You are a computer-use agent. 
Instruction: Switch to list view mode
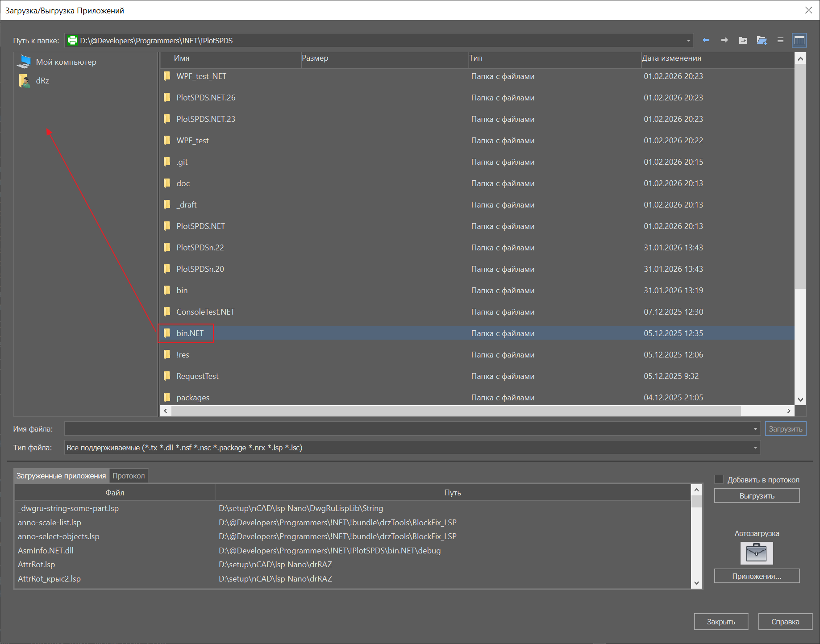point(780,41)
